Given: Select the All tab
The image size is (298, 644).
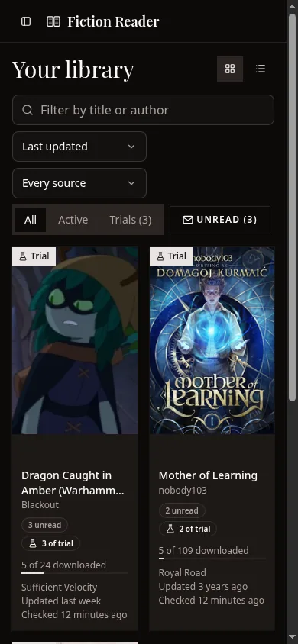Looking at the screenshot, I should coord(31,220).
